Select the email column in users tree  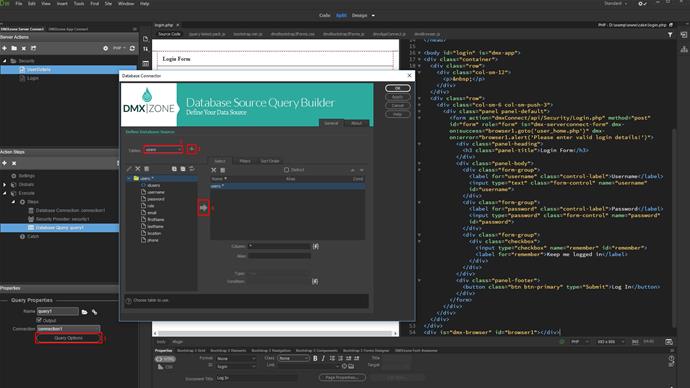click(151, 213)
